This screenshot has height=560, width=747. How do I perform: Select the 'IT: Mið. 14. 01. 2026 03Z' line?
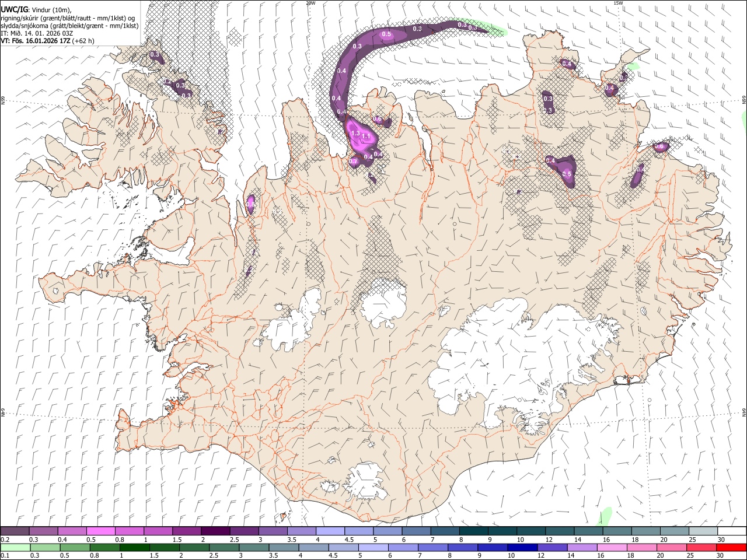(37, 33)
